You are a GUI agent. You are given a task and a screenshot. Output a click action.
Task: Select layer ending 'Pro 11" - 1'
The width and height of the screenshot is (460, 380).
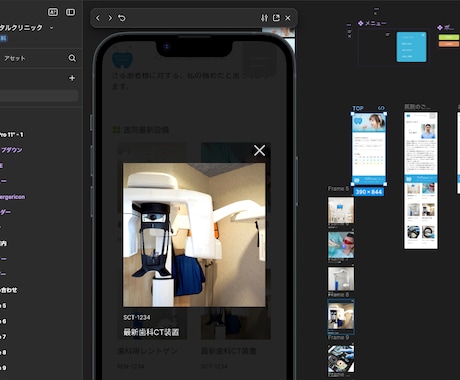[12, 135]
